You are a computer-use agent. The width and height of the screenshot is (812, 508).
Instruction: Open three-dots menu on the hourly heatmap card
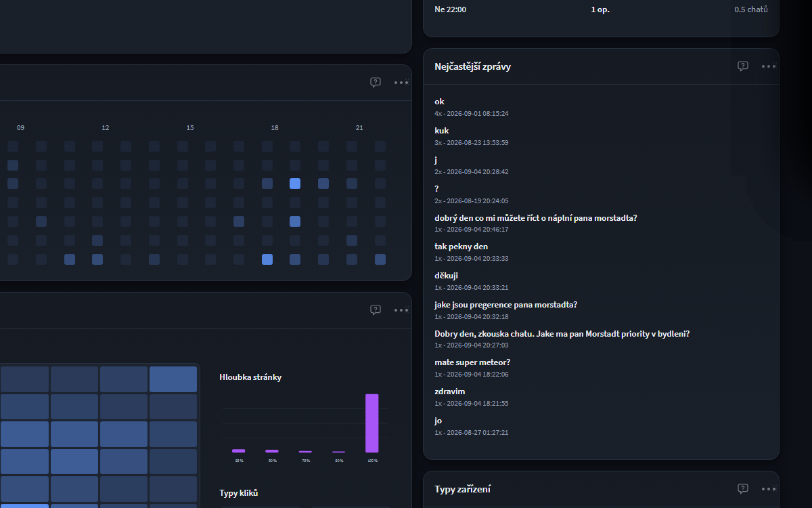pos(401,83)
